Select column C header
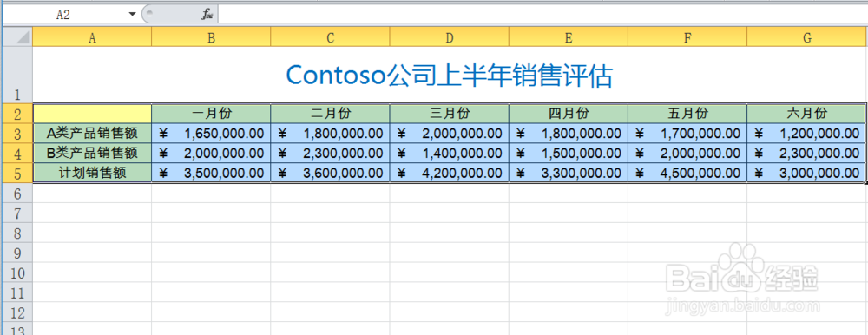 pyautogui.click(x=330, y=37)
